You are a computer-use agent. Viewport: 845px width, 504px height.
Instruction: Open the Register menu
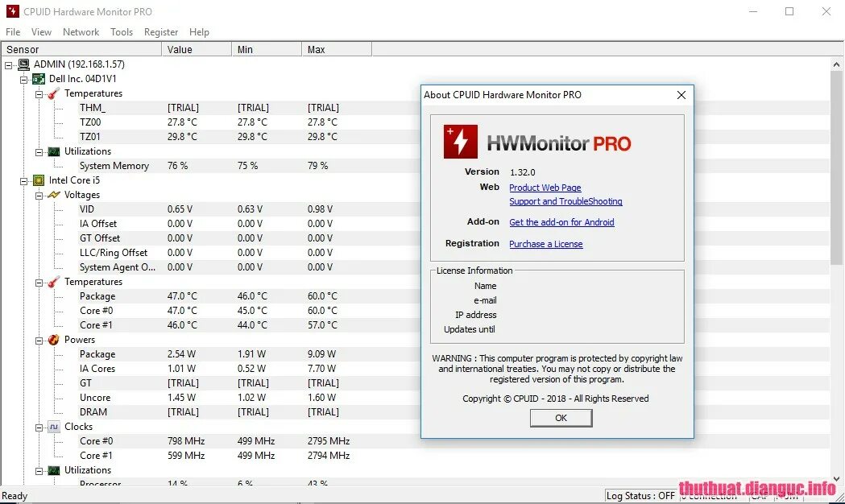point(161,32)
